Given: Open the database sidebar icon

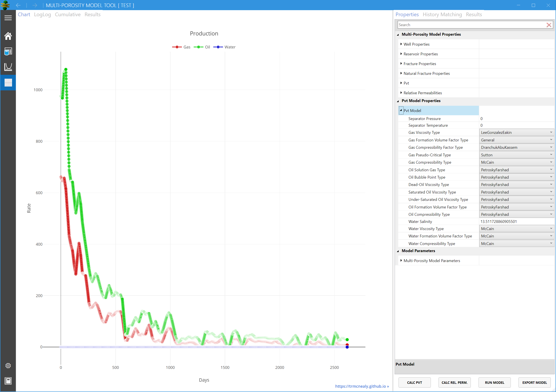Looking at the screenshot, I should [8, 51].
